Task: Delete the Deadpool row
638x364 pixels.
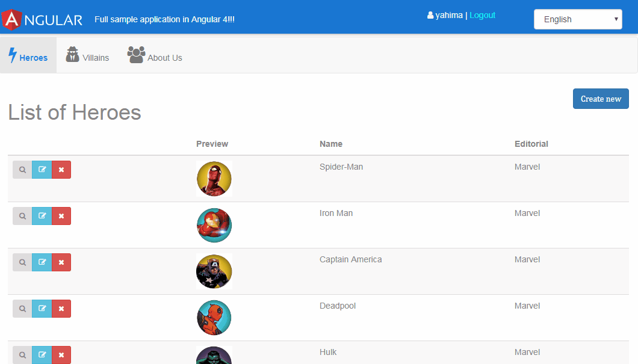Action: [61, 309]
